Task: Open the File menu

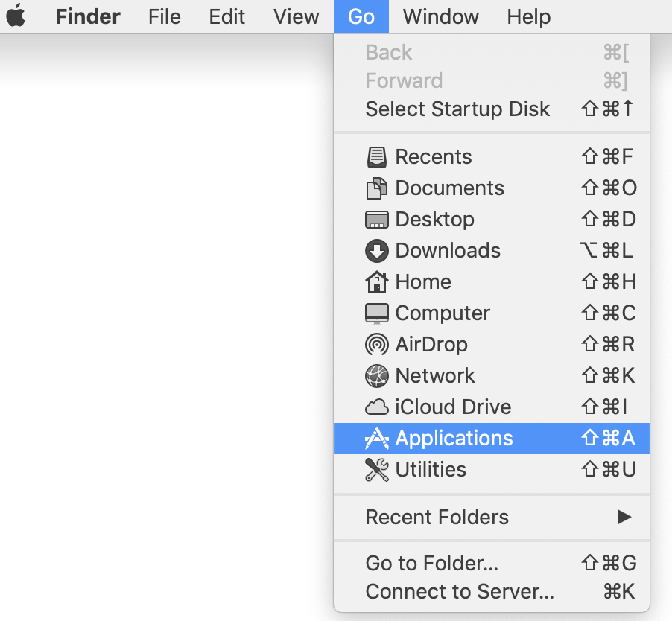Action: coord(164,16)
